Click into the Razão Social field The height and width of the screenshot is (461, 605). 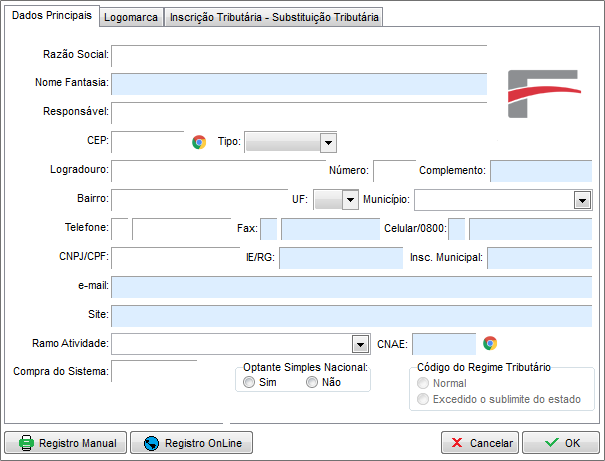pos(298,56)
